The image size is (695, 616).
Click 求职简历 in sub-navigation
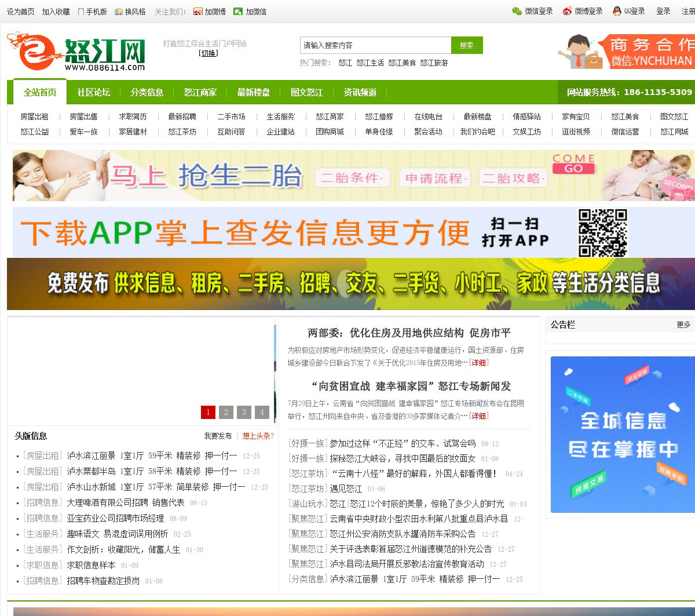click(133, 116)
